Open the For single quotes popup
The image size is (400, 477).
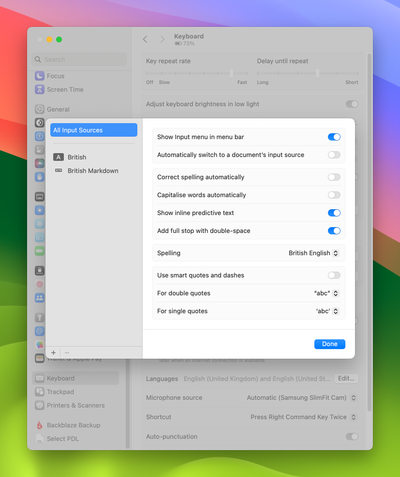(x=327, y=311)
